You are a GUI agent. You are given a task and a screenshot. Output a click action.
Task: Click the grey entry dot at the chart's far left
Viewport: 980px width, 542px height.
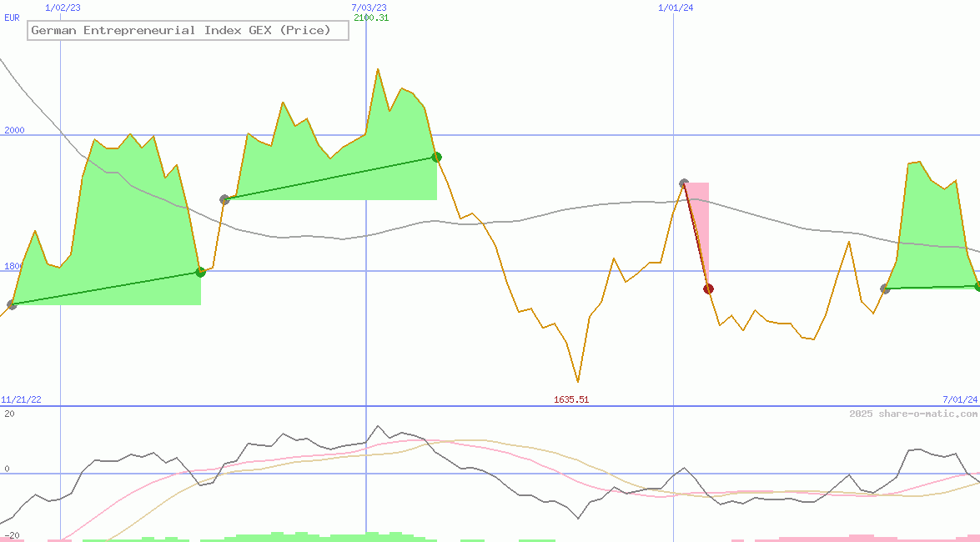(12, 304)
